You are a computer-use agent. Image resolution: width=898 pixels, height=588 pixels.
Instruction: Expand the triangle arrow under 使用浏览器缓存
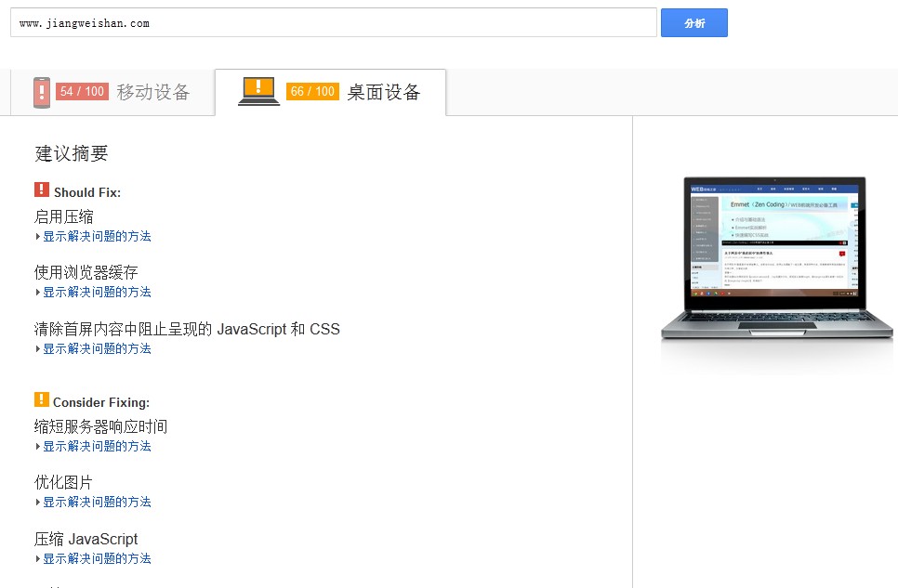[x=38, y=292]
